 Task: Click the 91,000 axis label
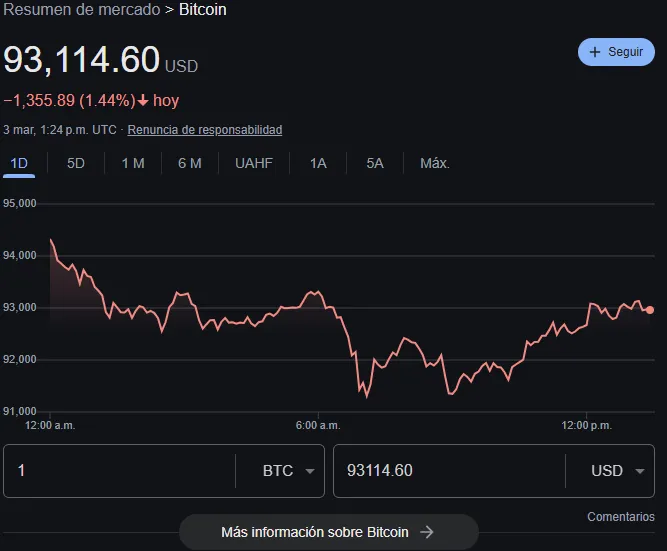[x=20, y=411]
